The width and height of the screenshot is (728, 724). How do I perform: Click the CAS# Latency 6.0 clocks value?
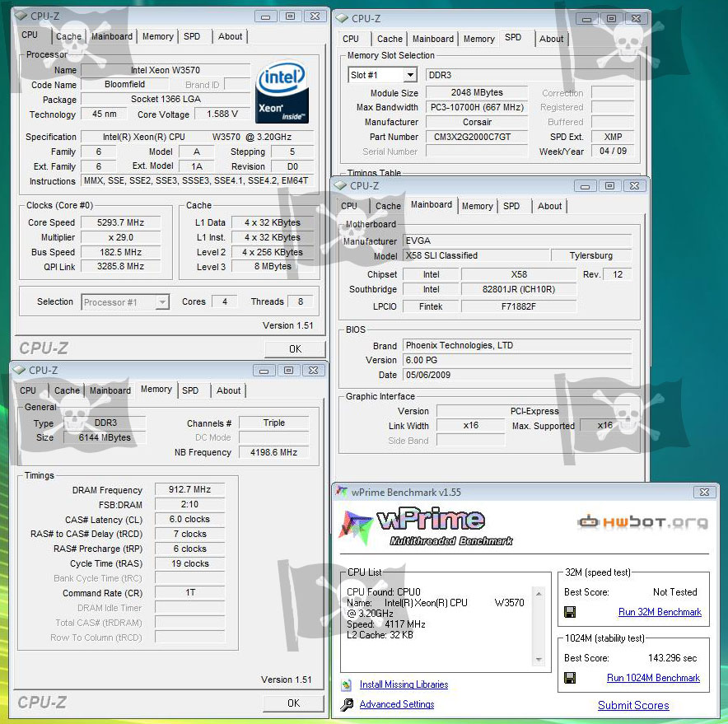coord(190,519)
